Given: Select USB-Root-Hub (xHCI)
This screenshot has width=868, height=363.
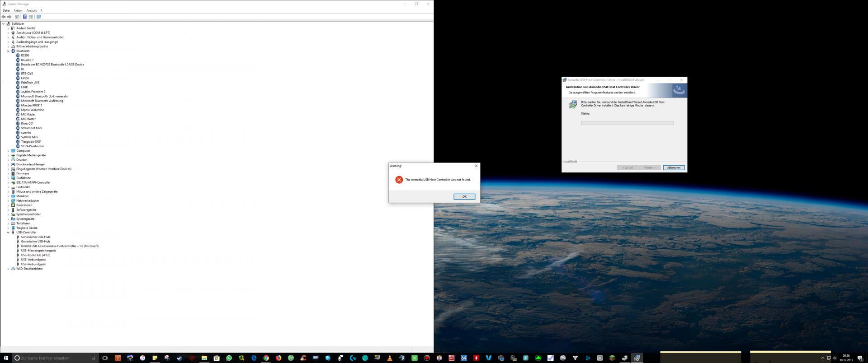Looking at the screenshot, I should coord(36,255).
